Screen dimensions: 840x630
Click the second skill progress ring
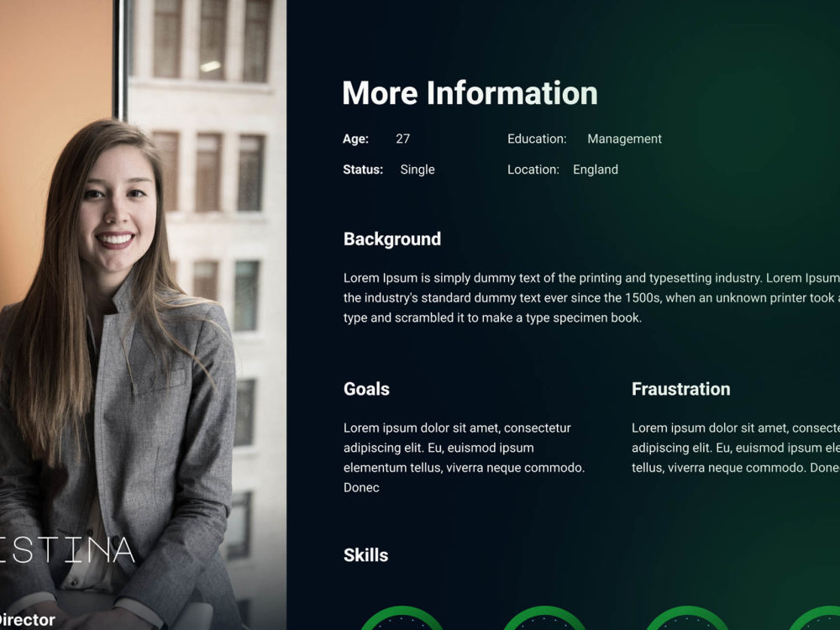[544, 618]
